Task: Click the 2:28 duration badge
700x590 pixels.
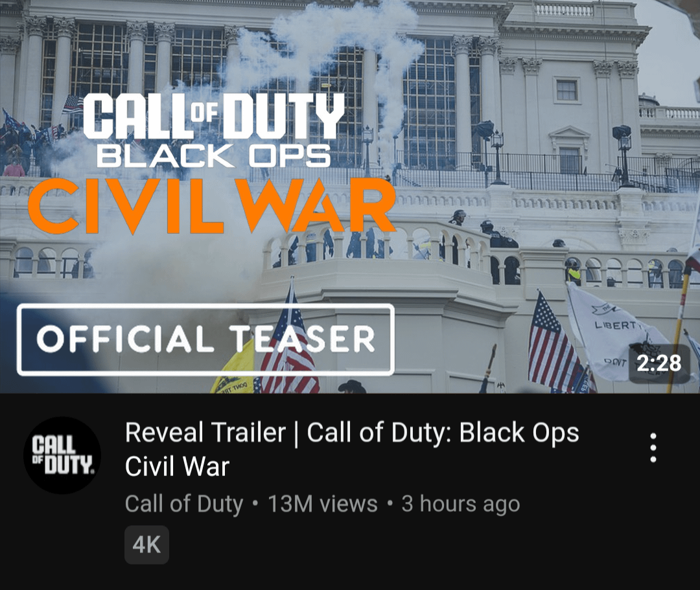Action: [x=659, y=363]
